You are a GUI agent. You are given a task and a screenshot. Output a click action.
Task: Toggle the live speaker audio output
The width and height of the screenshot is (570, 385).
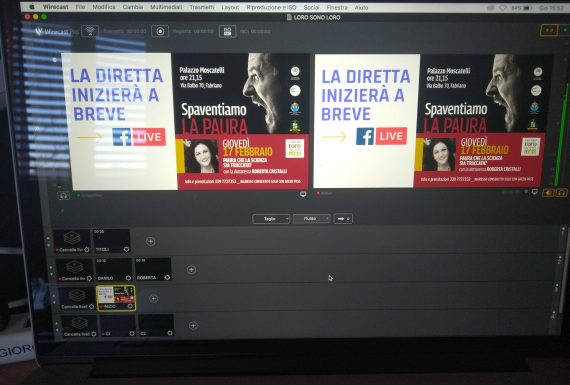[549, 193]
